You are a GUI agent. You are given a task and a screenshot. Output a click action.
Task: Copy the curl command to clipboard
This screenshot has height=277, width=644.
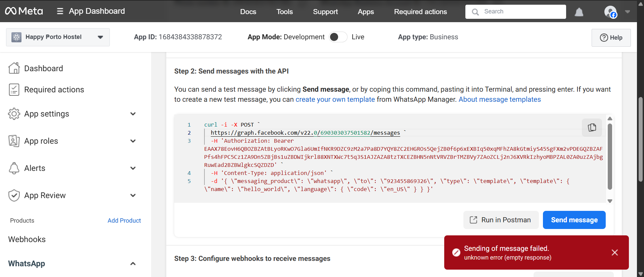[592, 127]
